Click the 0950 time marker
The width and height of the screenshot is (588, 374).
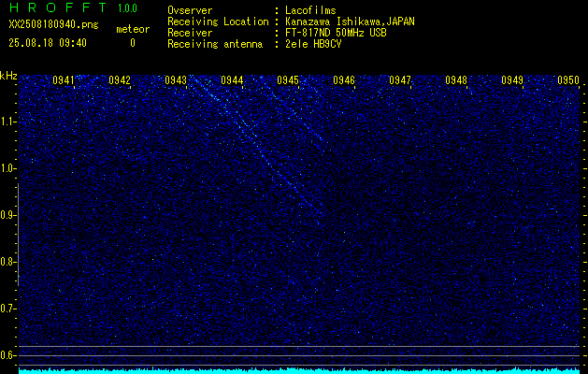point(568,80)
